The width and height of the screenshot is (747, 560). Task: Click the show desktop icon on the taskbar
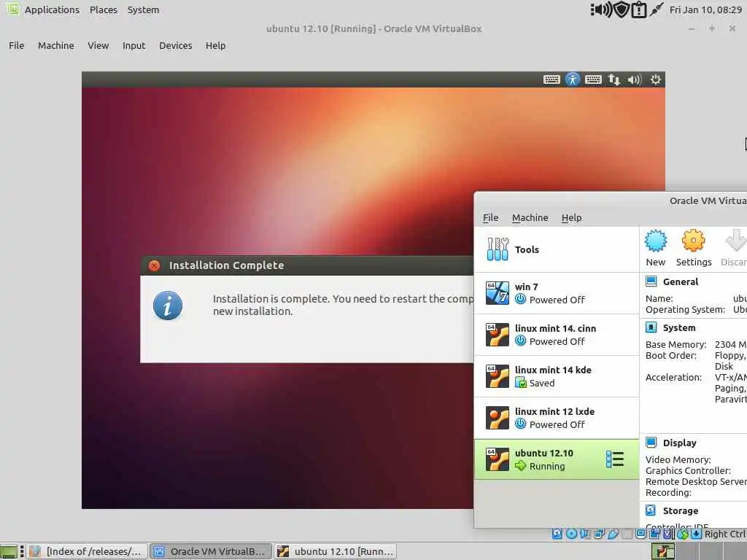click(x=9, y=551)
